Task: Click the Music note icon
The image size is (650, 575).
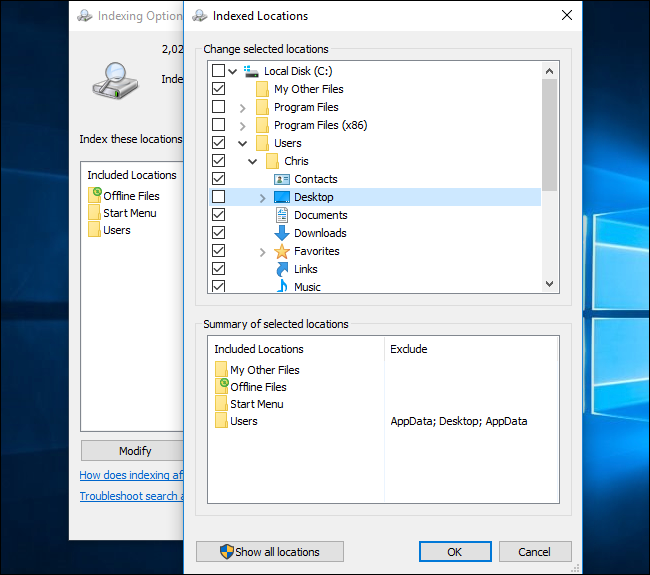Action: click(282, 286)
